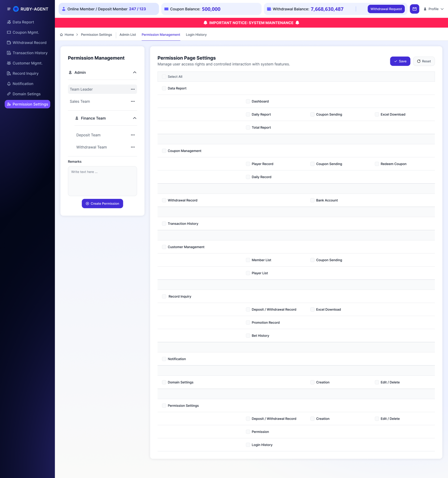
Task: Click the online member person icon
Action: click(64, 9)
